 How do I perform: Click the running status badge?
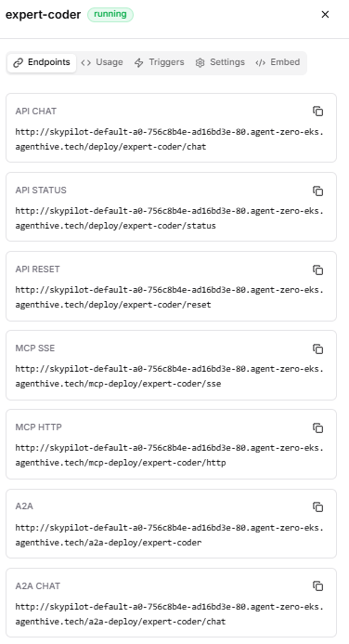click(110, 14)
